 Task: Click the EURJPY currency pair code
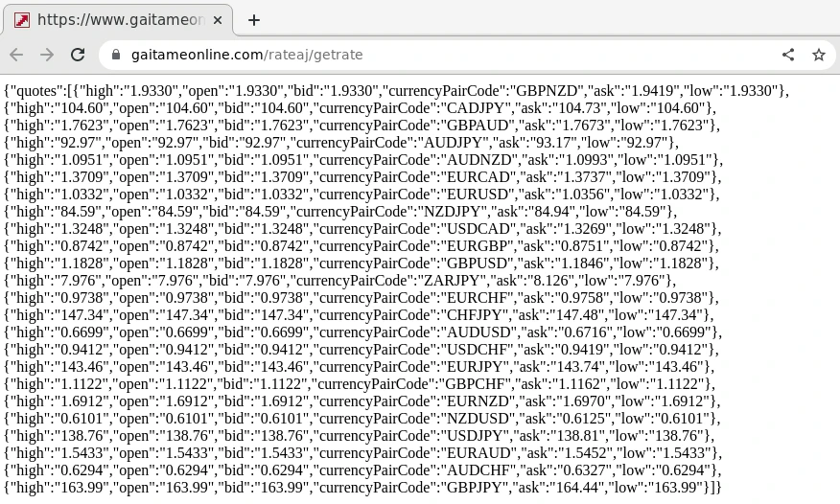pos(474,366)
